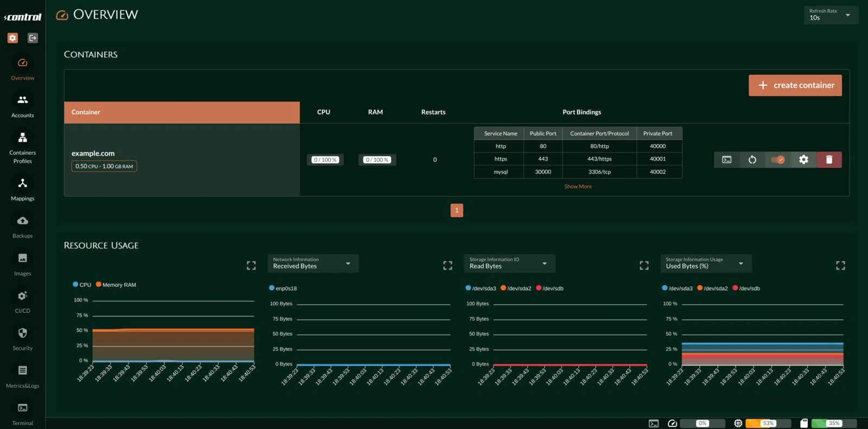Open the Refresh Rate dropdown

831,15
